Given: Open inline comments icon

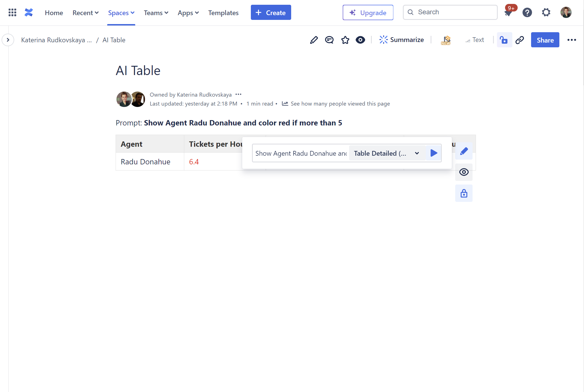Looking at the screenshot, I should (329, 40).
